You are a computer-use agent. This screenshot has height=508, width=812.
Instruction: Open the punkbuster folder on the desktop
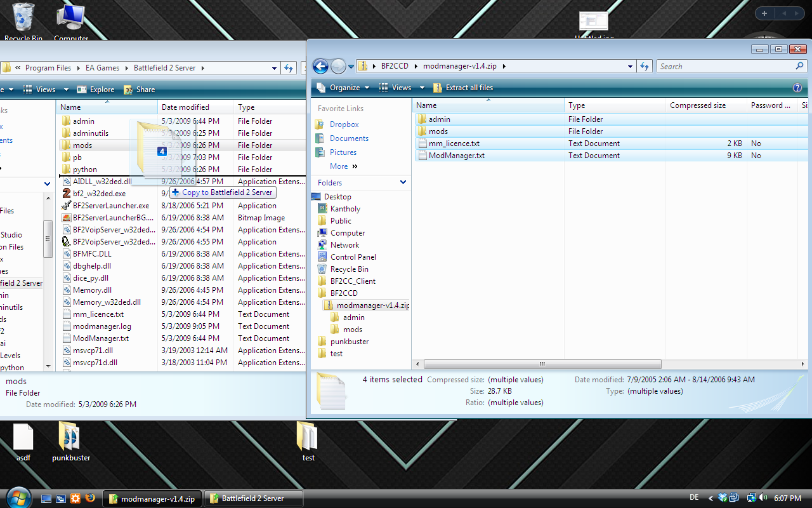pyautogui.click(x=71, y=442)
